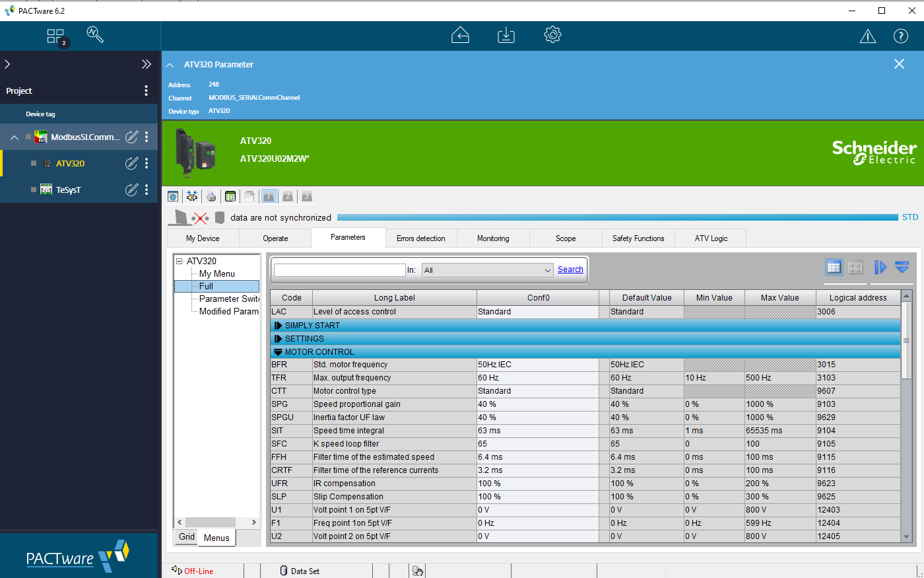Switch to the grouped tile view mode
This screenshot has height=578, width=924.
pos(855,267)
